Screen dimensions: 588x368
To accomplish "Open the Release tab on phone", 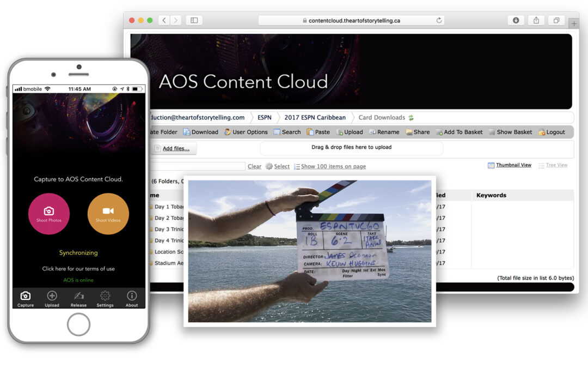I will [79, 299].
